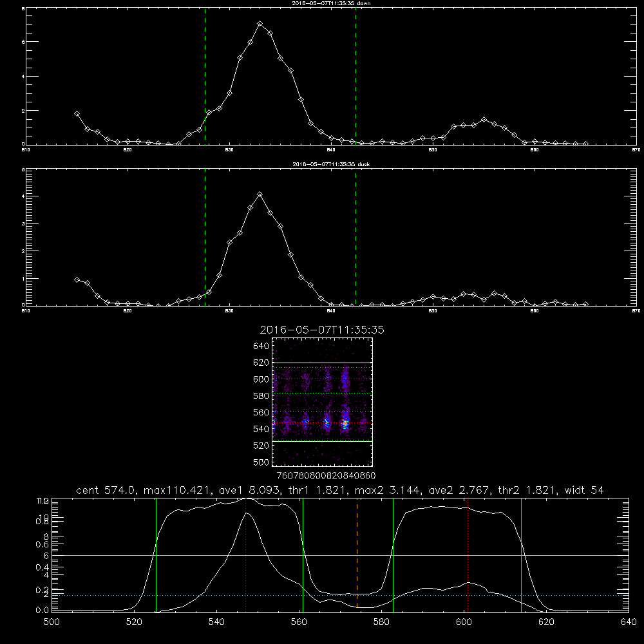Click the left green dashed line in dawn plot
Screen dimensions: 644x644
pyautogui.click(x=205, y=76)
